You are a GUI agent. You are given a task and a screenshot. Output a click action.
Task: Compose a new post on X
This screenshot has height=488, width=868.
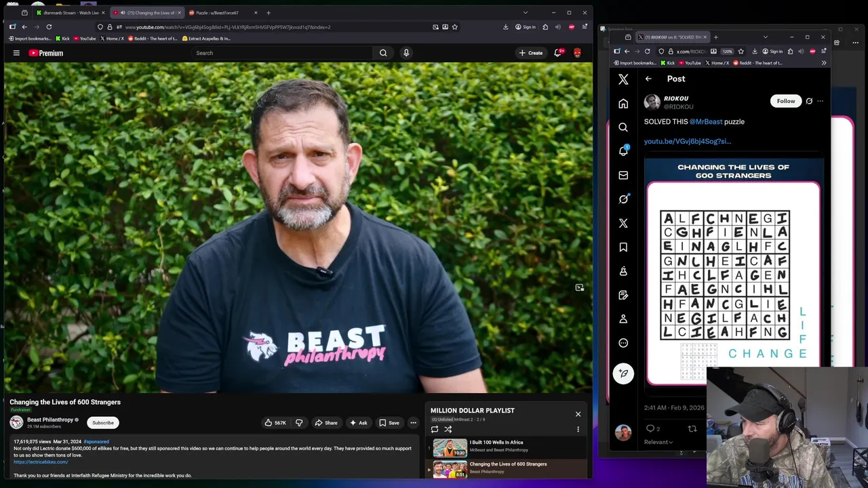pyautogui.click(x=623, y=373)
